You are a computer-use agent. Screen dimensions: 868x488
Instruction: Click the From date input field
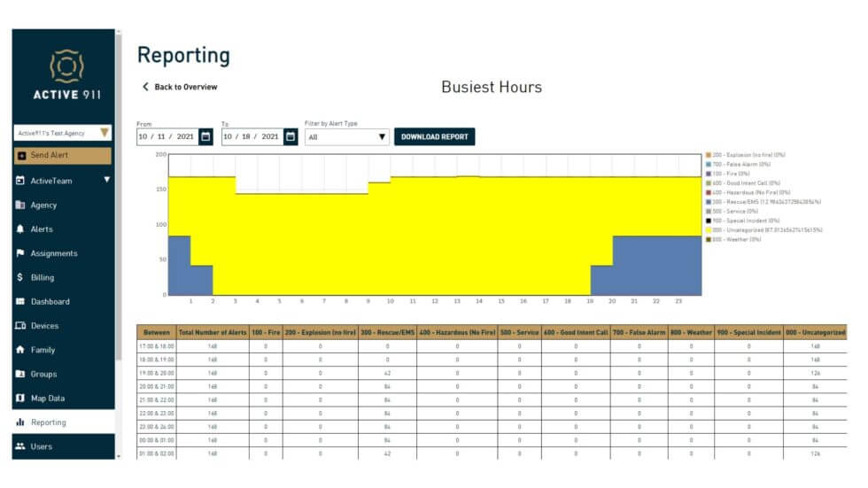point(167,137)
